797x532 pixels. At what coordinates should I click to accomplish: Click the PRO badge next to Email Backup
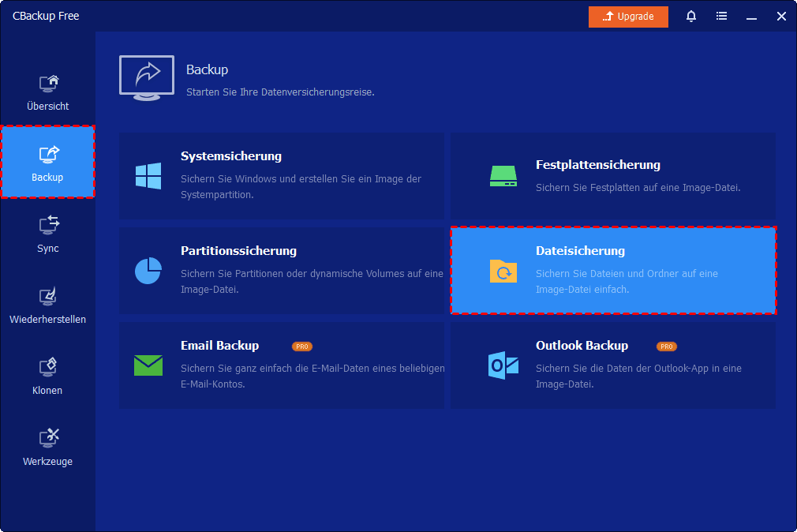[x=301, y=347]
